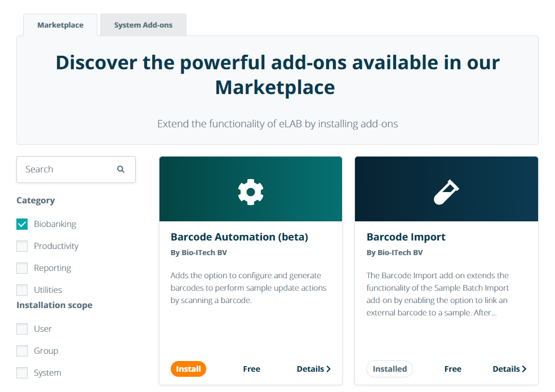Open Details for Barcode Automation add-on
This screenshot has height=392, width=555.
[x=313, y=369]
